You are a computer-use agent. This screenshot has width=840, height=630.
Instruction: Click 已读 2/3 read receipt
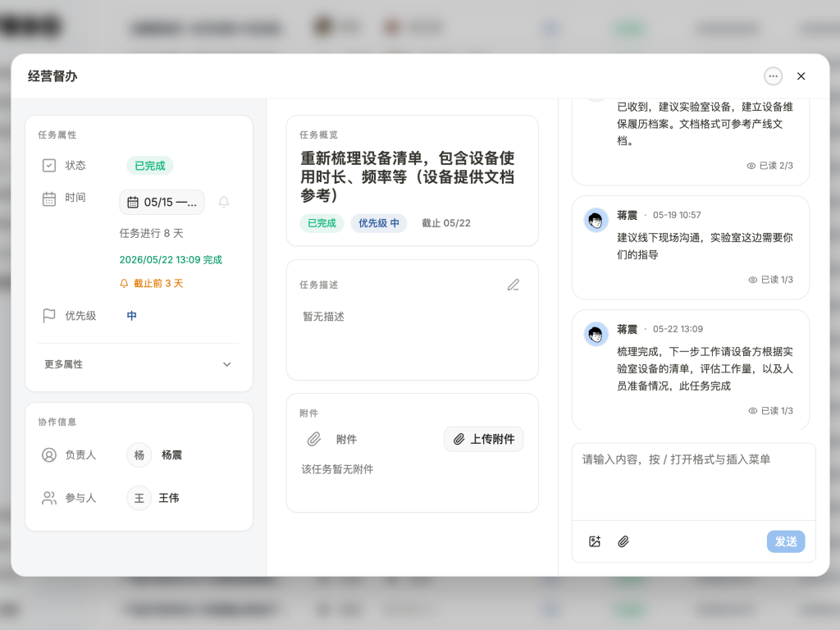click(x=769, y=166)
